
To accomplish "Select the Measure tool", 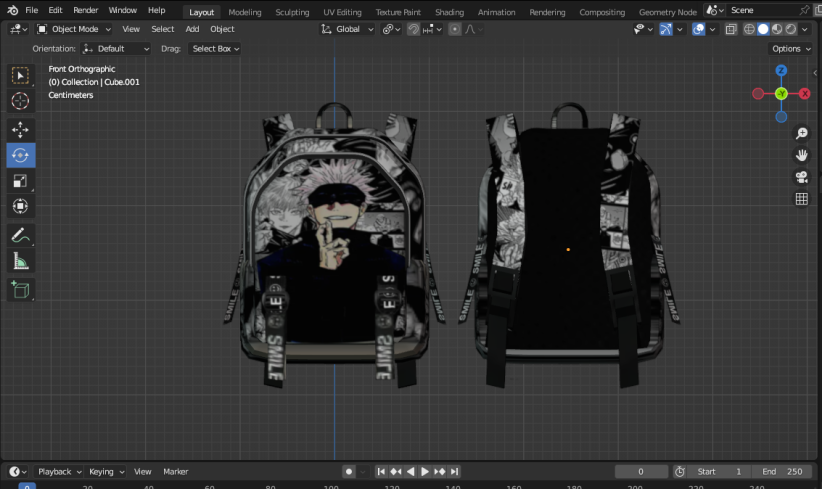I will coord(20,260).
